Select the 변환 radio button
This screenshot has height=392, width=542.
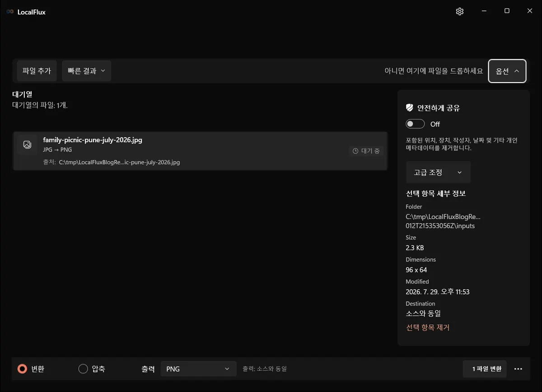coord(22,369)
